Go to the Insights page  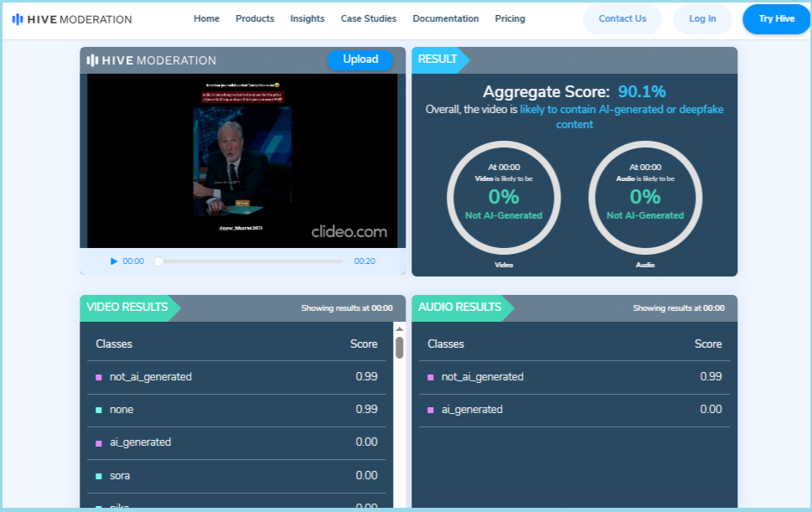(x=307, y=18)
